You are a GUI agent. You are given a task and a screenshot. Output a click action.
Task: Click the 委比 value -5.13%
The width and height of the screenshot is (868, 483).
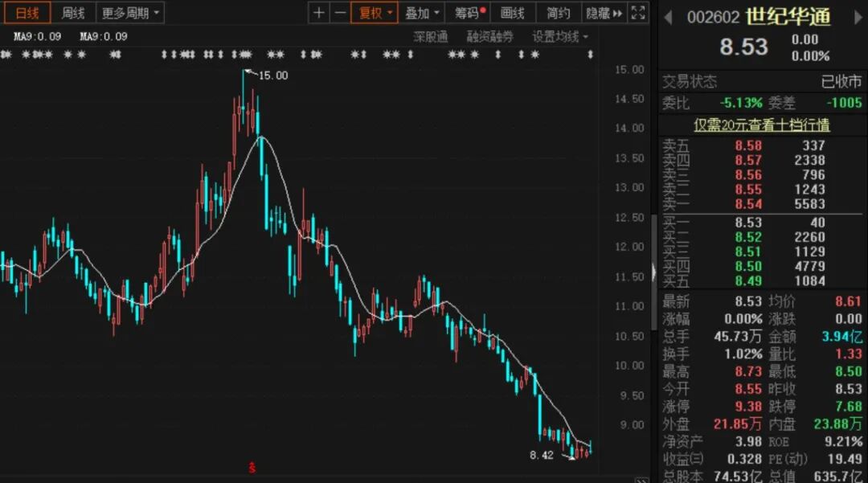[741, 103]
